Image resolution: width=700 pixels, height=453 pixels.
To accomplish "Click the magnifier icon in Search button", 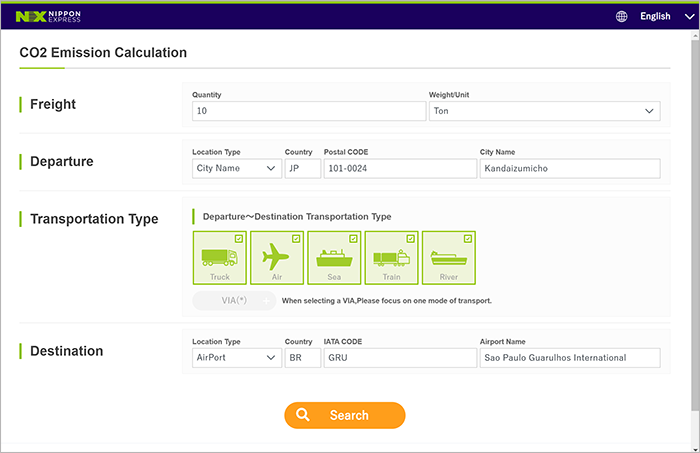I will point(306,415).
